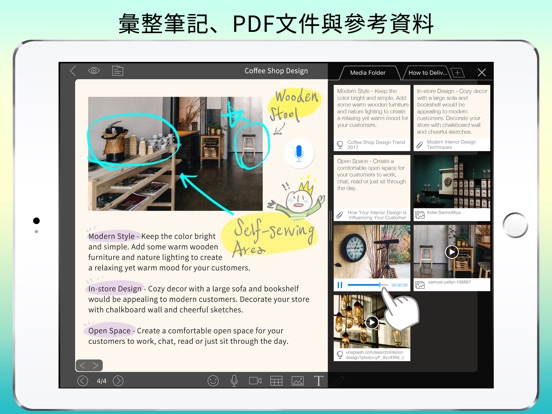Start audio recording with the bottom microphone icon
Image resolution: width=552 pixels, height=414 pixels.
pos(234,381)
